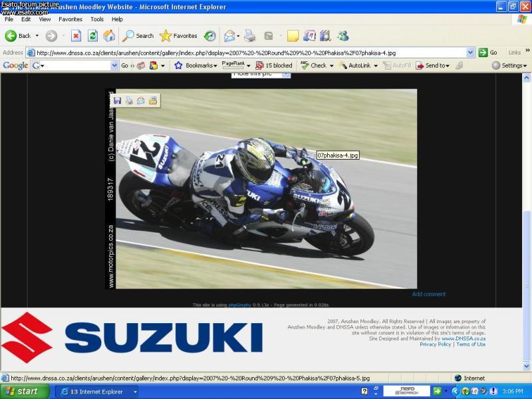The width and height of the screenshot is (532, 399).
Task: Click the Internet security zone indicator
Action: pos(470,378)
